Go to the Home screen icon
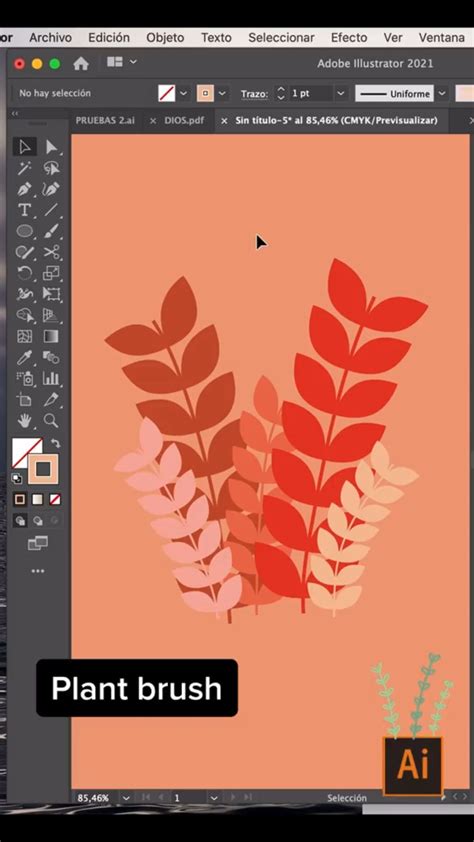Screen dimensions: 474x842 [x=81, y=63]
